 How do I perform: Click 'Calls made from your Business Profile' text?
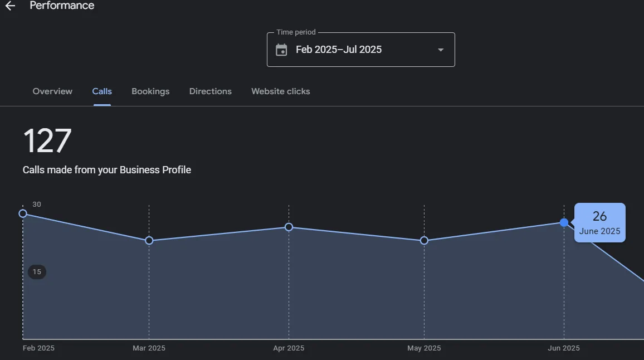(107, 170)
